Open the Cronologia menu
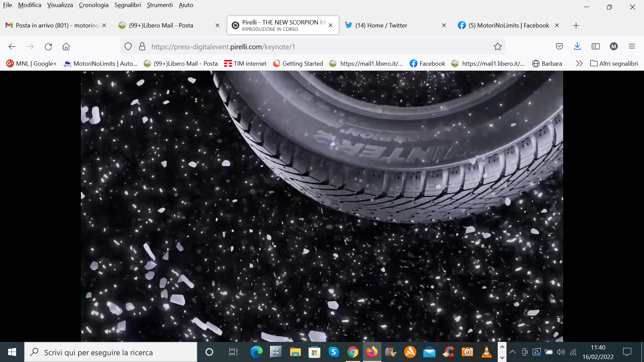 pos(94,5)
